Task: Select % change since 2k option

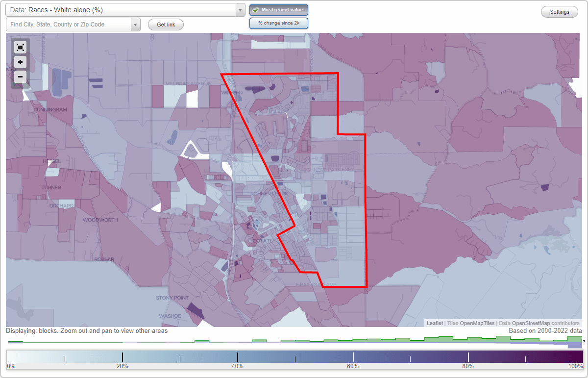Action: (279, 23)
